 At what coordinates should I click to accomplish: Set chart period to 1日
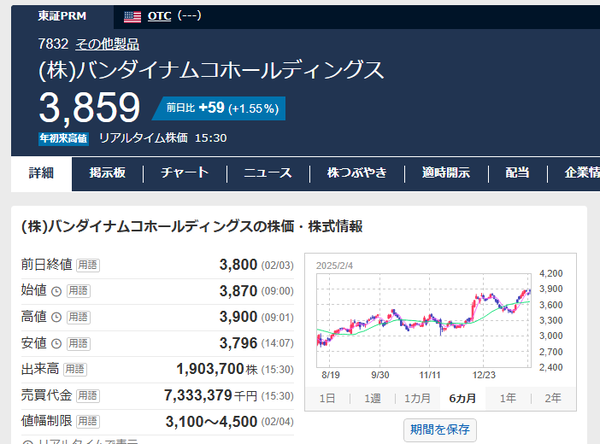(x=327, y=398)
